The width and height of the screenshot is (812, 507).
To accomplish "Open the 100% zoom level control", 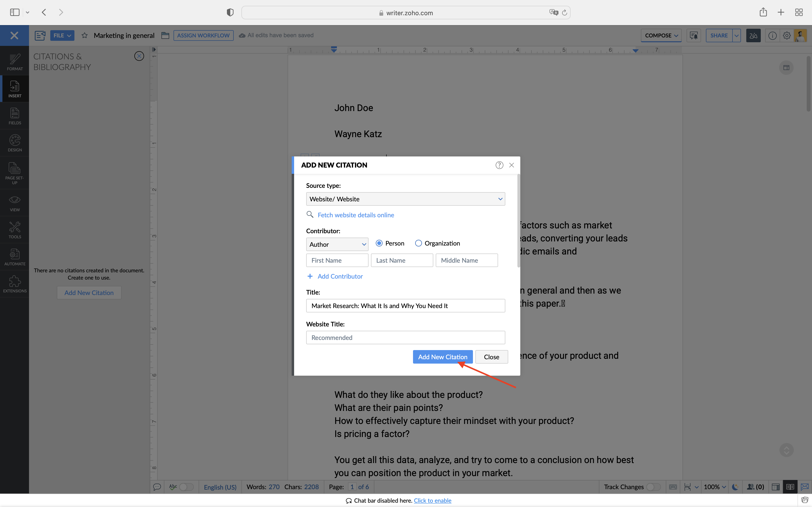I will coord(714,487).
